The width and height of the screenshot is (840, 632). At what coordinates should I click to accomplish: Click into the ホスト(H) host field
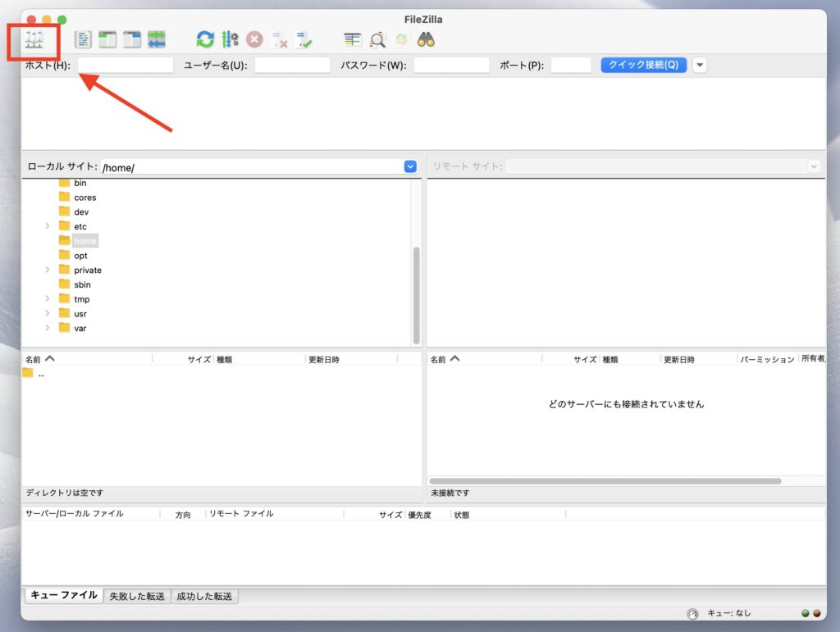coord(126,65)
